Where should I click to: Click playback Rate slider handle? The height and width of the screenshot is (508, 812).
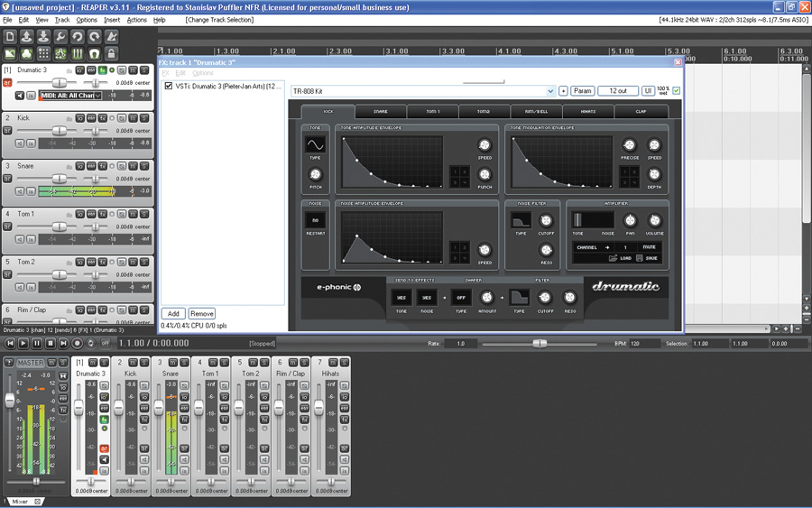point(540,343)
